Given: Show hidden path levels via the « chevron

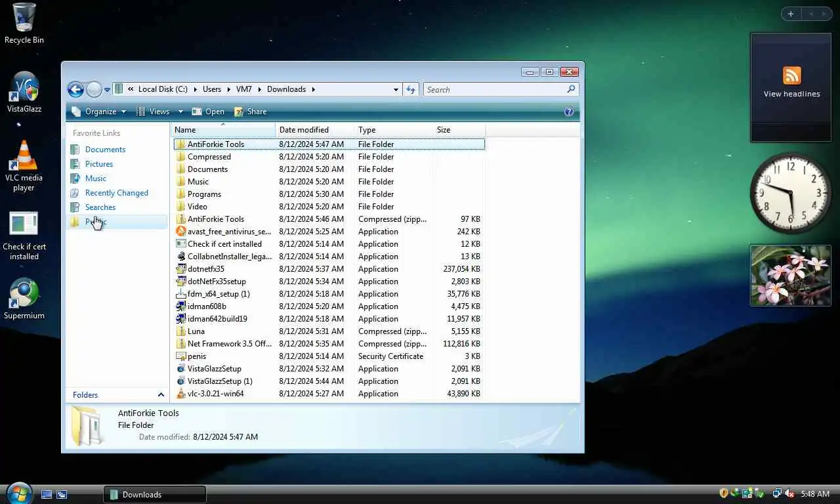Looking at the screenshot, I should tap(131, 89).
